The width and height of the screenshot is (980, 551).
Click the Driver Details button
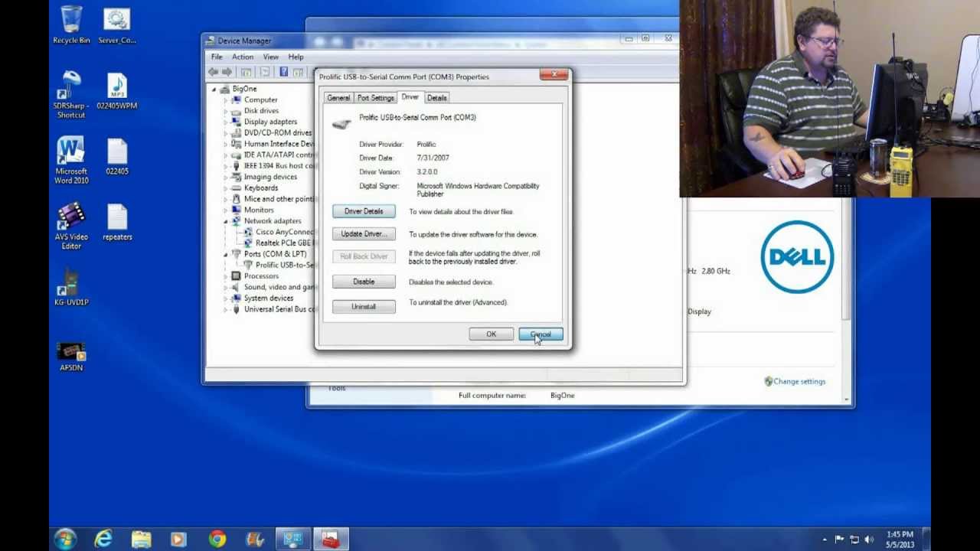(364, 211)
